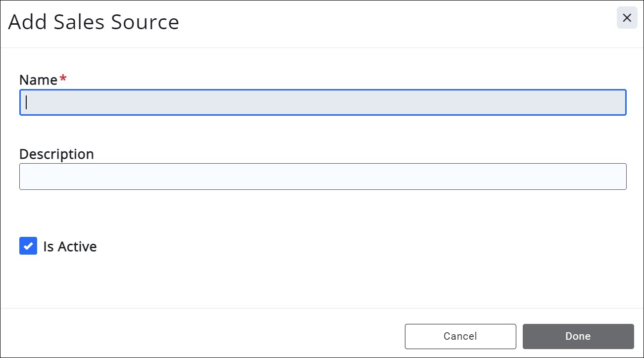Click the Description field label
Viewport: 644px width, 358px height.
coord(56,154)
